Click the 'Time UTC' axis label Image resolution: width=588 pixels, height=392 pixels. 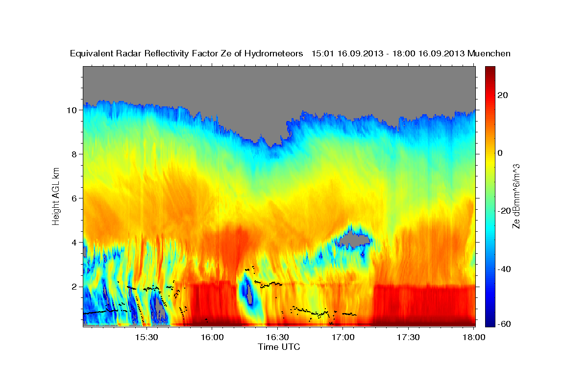(x=279, y=347)
